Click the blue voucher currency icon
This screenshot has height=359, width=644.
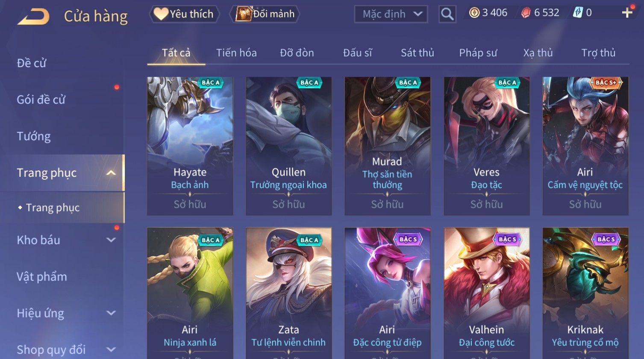pos(577,13)
